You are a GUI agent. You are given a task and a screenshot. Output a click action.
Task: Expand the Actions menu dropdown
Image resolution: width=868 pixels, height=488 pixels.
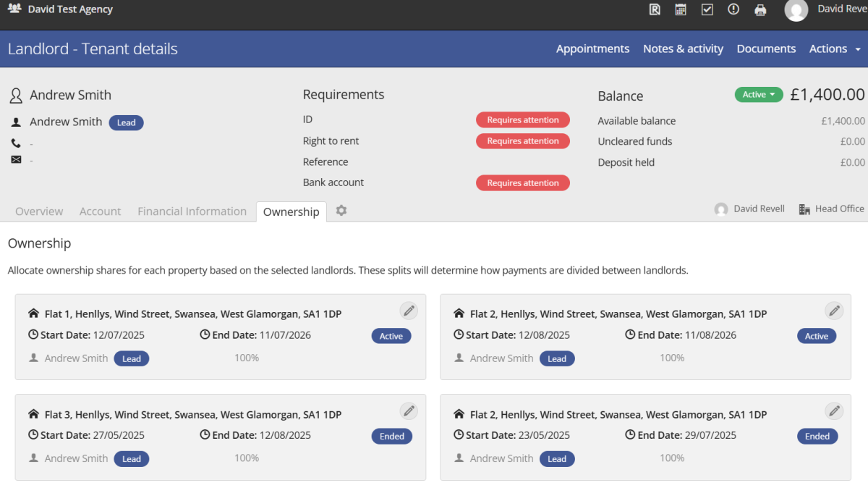[834, 49]
